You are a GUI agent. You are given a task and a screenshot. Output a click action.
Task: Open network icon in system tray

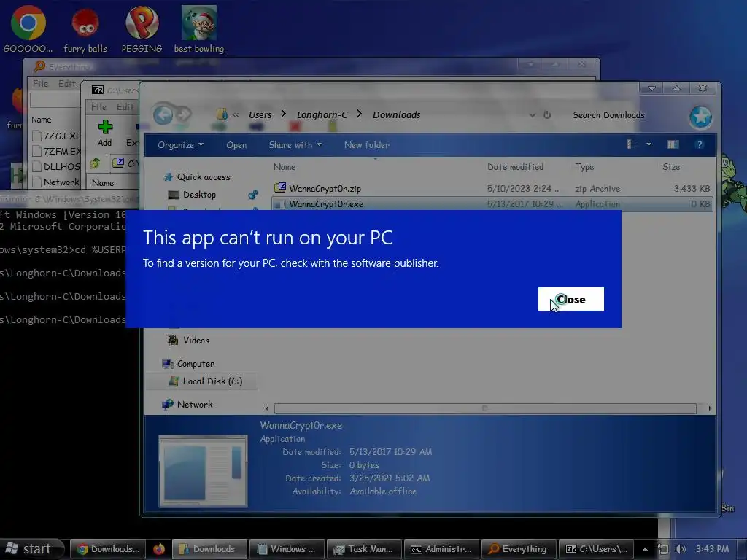(x=662, y=549)
